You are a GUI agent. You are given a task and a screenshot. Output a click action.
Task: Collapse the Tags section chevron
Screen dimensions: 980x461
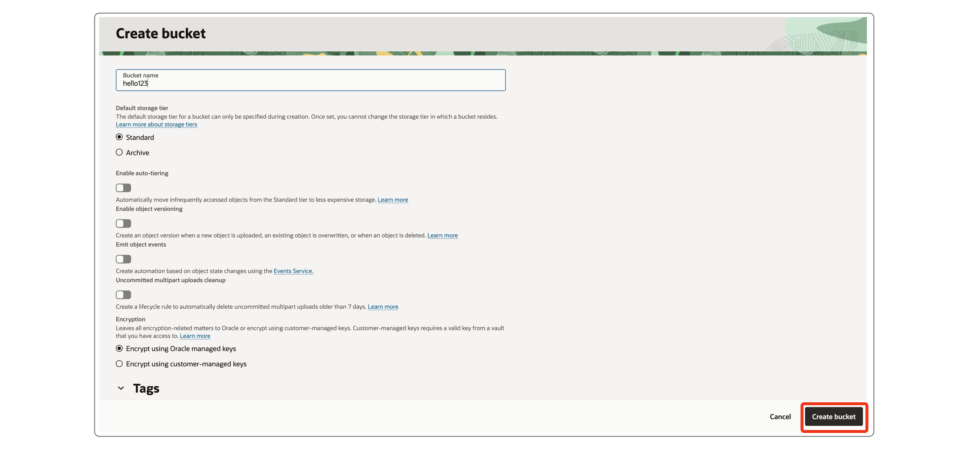(x=121, y=388)
